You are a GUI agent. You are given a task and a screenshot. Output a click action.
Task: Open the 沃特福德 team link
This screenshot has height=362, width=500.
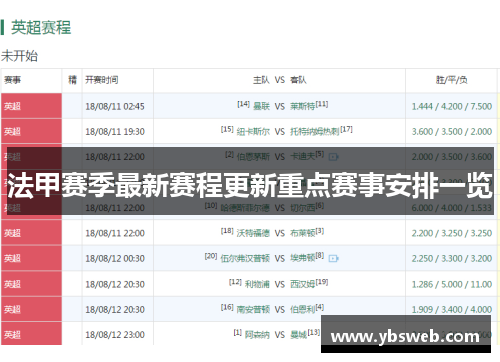pyautogui.click(x=253, y=233)
